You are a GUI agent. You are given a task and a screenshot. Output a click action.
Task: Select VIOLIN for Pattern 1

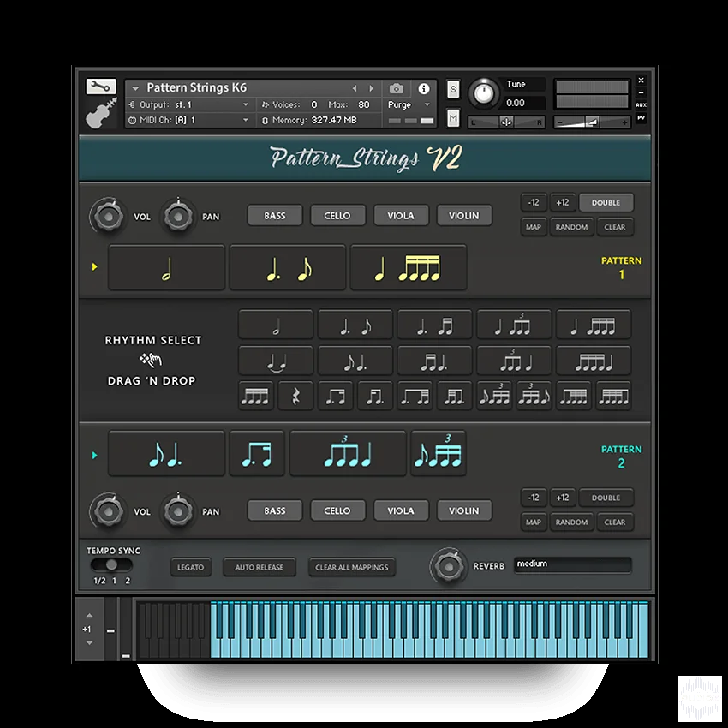pyautogui.click(x=464, y=216)
